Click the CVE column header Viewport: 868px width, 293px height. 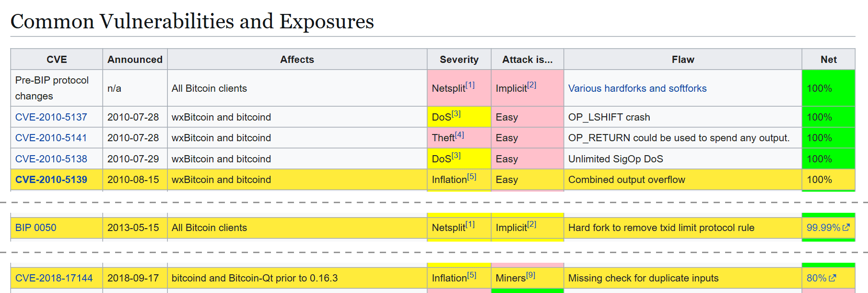(57, 60)
